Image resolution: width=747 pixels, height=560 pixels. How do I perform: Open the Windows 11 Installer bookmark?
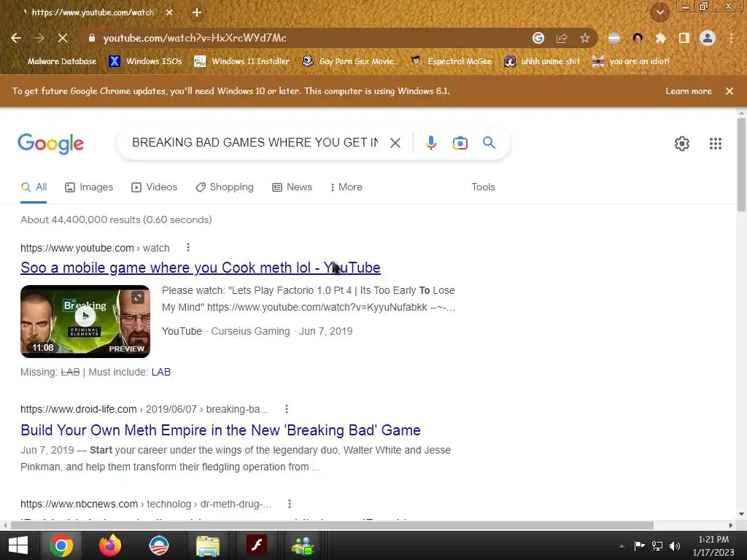242,61
